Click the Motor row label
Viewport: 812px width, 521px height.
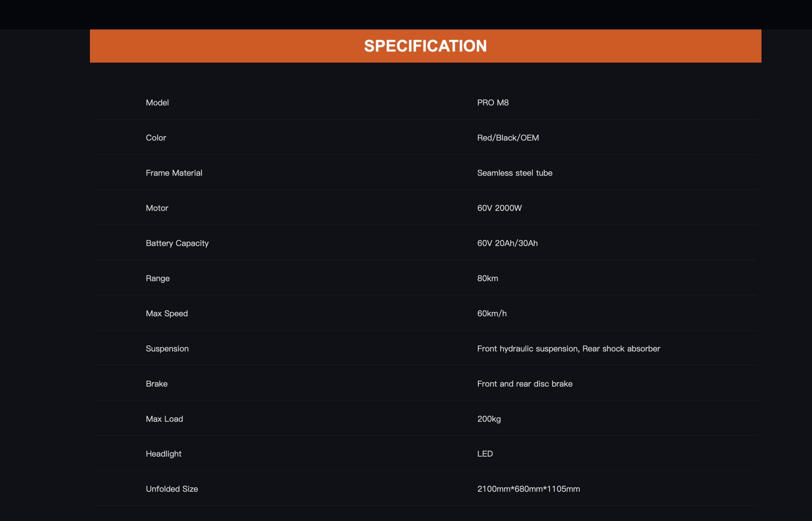tap(157, 208)
